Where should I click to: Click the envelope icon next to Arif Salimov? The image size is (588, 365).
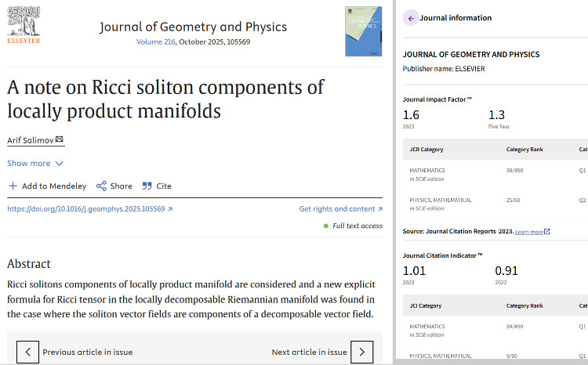(x=60, y=139)
